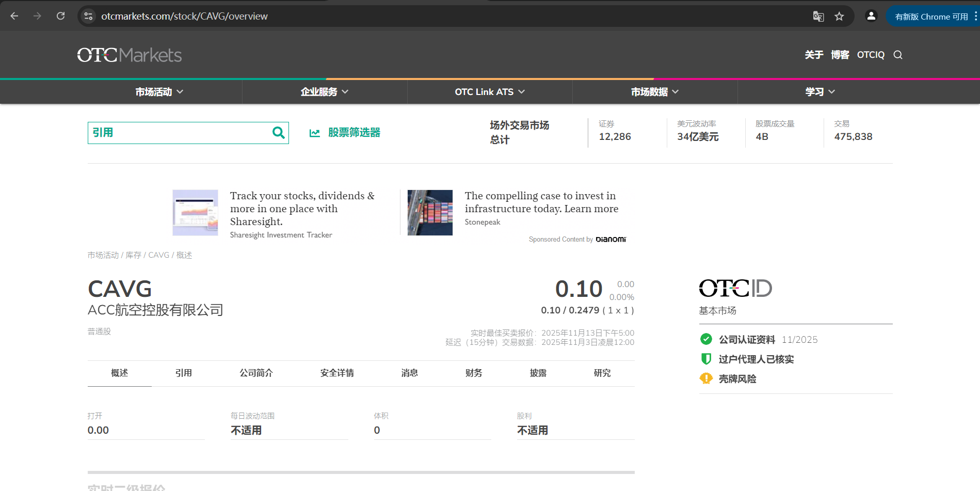Bookmark this page with the star icon

coord(839,17)
